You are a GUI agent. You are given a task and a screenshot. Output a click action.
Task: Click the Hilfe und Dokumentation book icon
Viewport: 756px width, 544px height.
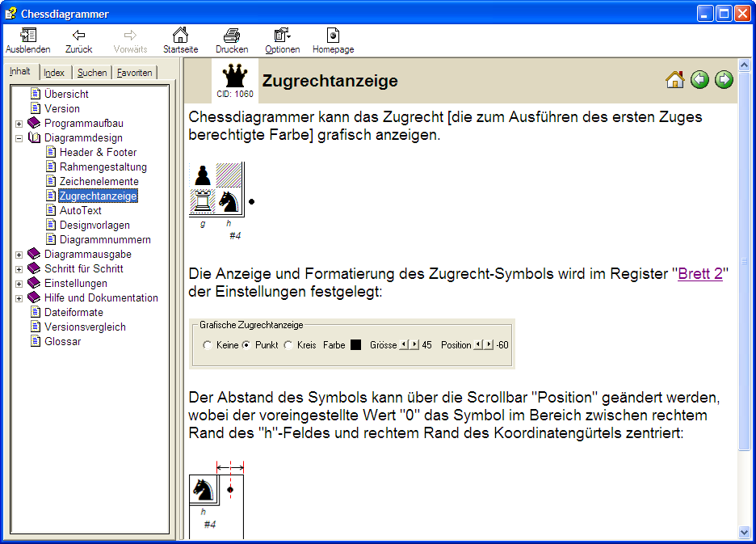point(34,297)
